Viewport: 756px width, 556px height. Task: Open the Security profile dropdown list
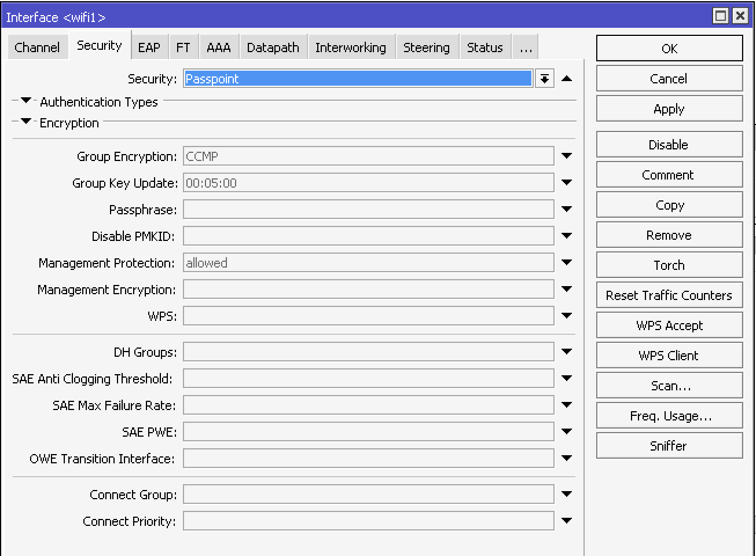[x=544, y=79]
